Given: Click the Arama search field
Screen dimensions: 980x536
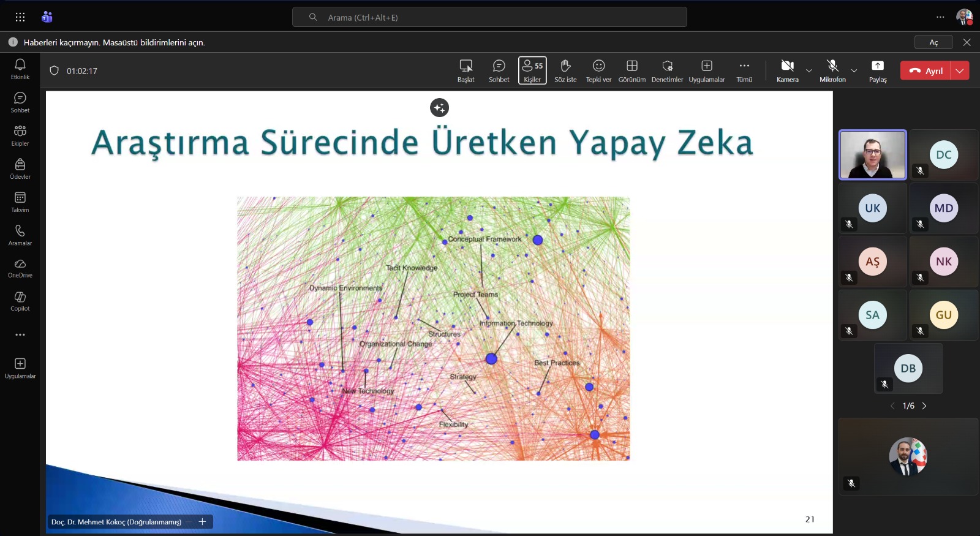Looking at the screenshot, I should (x=489, y=17).
